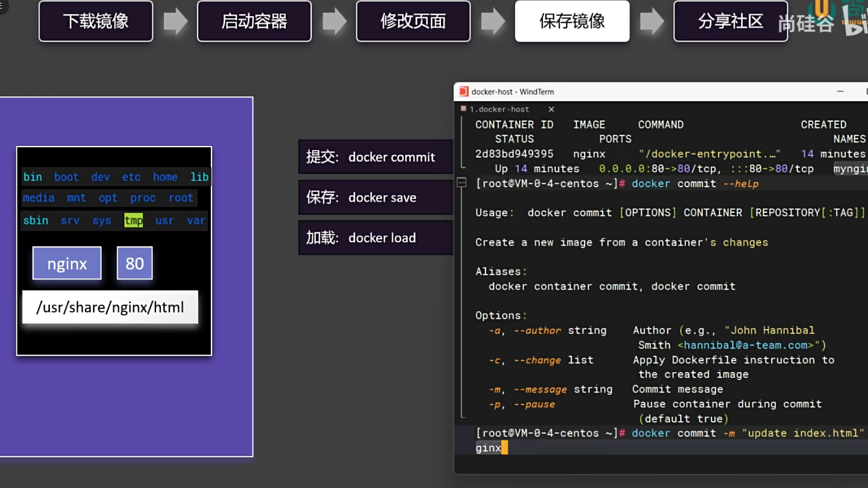The width and height of the screenshot is (868, 488).
Task: Click the 修改页面 step box
Action: tap(413, 21)
